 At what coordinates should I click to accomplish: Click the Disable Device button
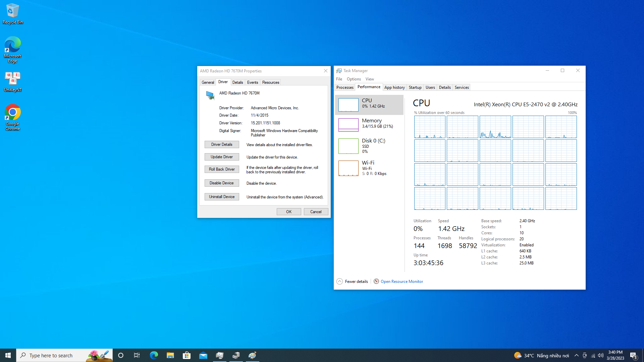[x=222, y=183]
